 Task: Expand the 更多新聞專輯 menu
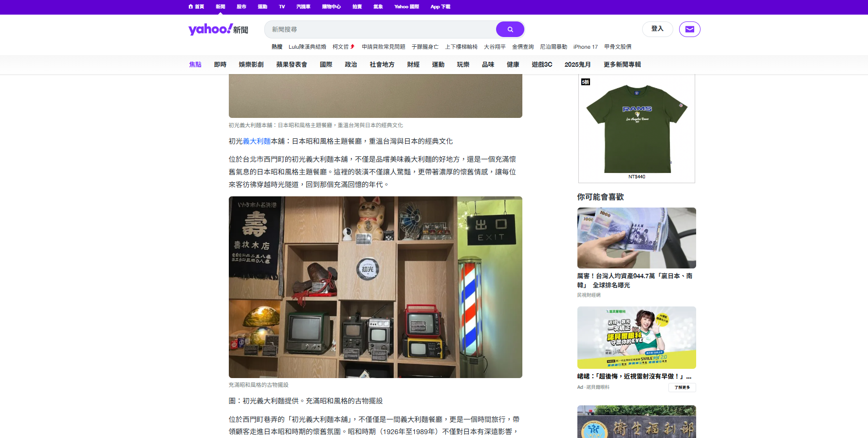pyautogui.click(x=622, y=64)
